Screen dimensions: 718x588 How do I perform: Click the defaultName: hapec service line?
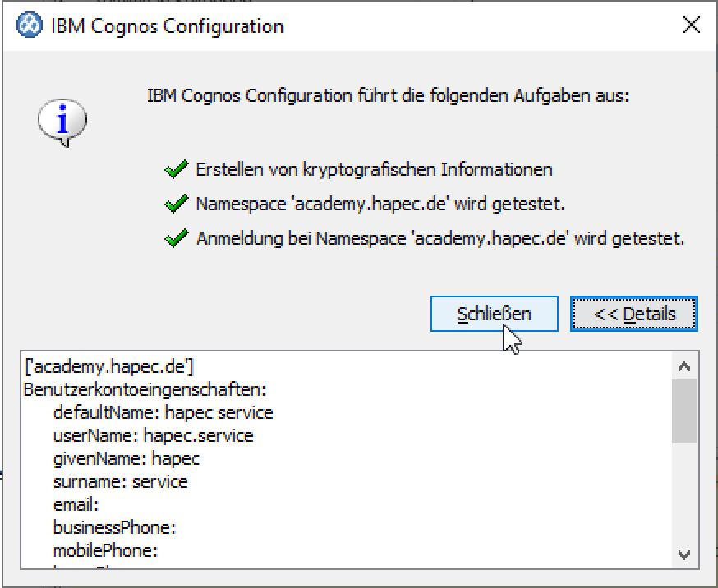tap(163, 412)
